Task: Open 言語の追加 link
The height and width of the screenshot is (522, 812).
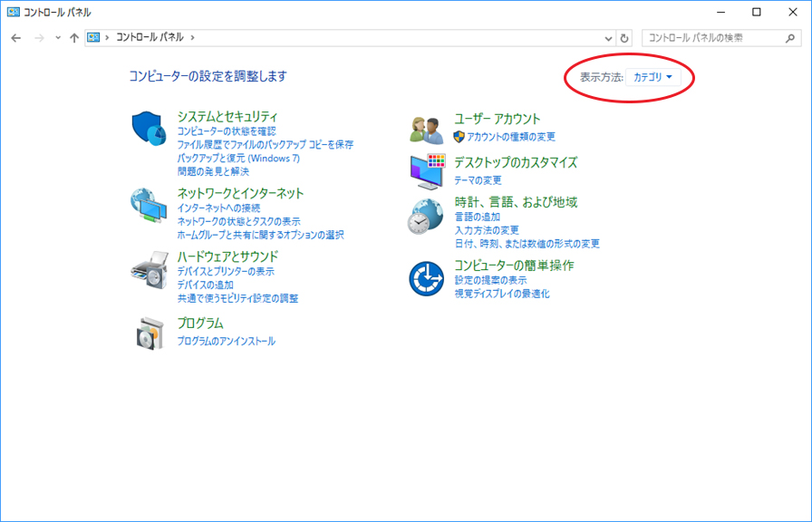Action: 477,217
